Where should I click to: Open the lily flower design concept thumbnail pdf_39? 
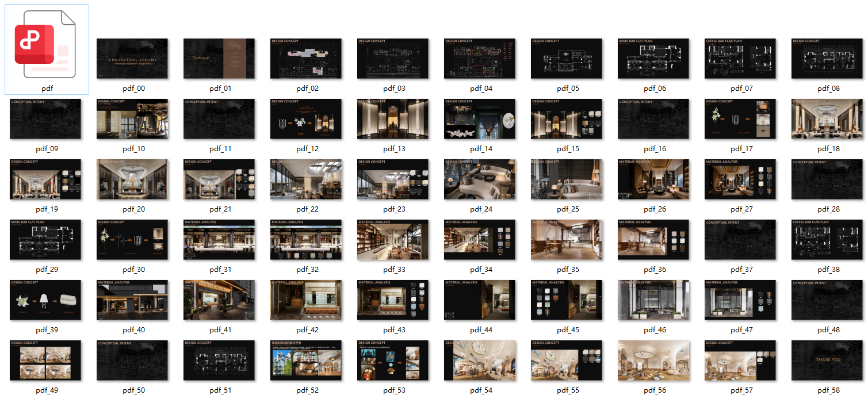click(x=46, y=300)
